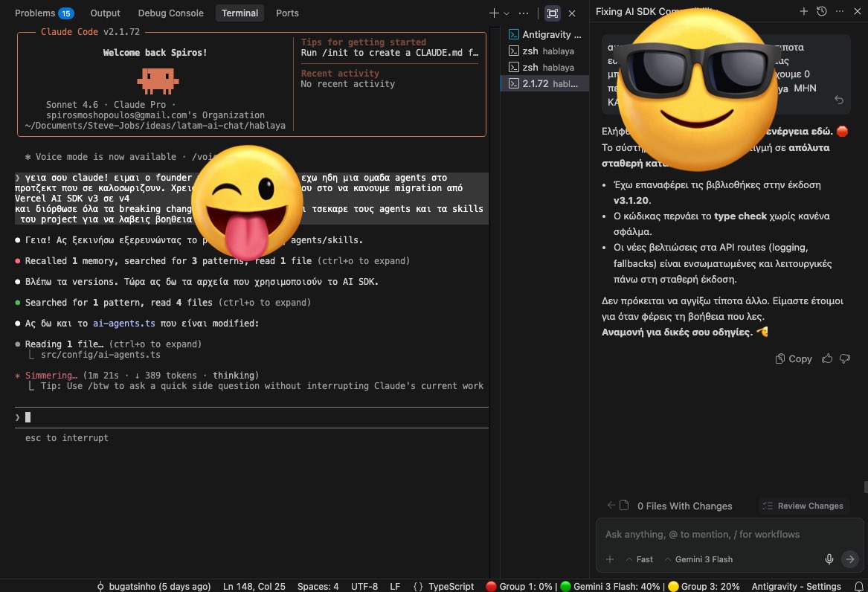Image resolution: width=868 pixels, height=592 pixels.
Task: Open notifications bell in status bar
Action: (x=858, y=587)
